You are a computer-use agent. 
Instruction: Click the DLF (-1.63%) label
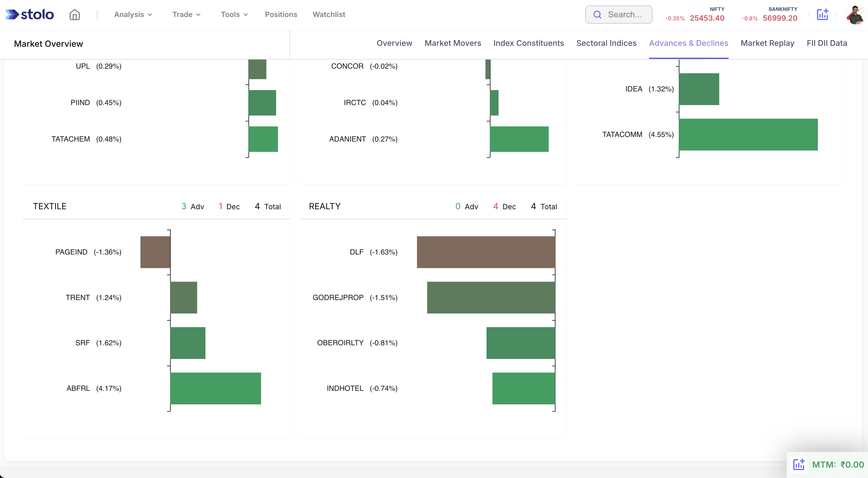tap(374, 252)
